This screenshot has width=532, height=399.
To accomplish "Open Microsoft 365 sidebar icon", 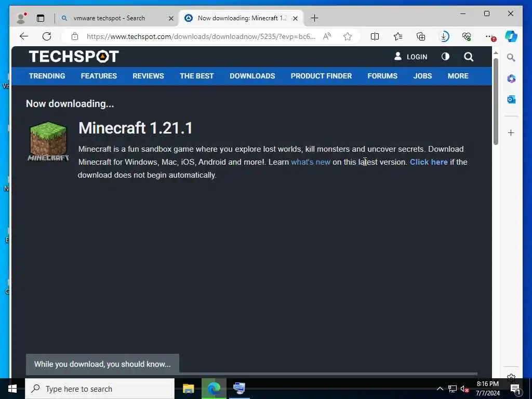I will [511, 79].
